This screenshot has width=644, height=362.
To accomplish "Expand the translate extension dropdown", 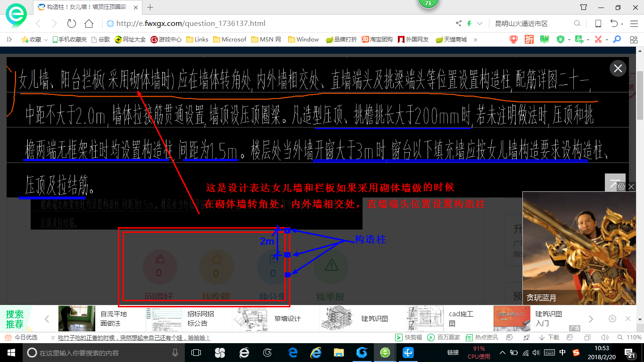I will (x=588, y=40).
